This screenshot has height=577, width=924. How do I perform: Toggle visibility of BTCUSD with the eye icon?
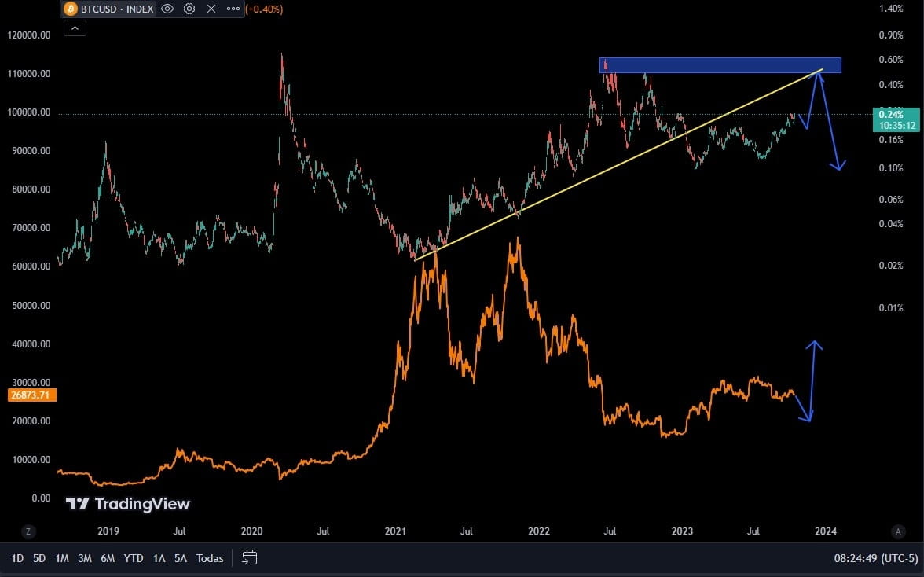[x=167, y=9]
